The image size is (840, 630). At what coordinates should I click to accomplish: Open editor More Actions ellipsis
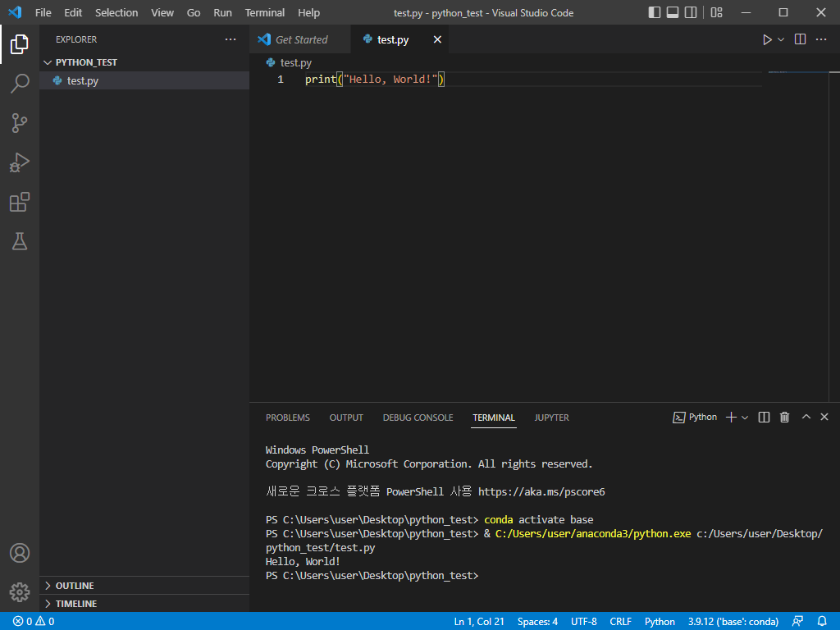coord(820,39)
